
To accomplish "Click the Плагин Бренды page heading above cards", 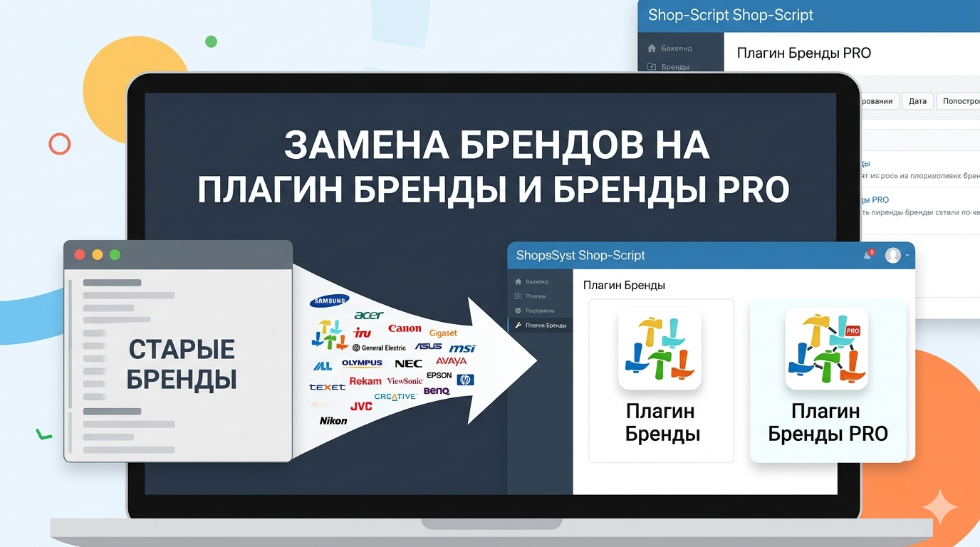I will 624,286.
